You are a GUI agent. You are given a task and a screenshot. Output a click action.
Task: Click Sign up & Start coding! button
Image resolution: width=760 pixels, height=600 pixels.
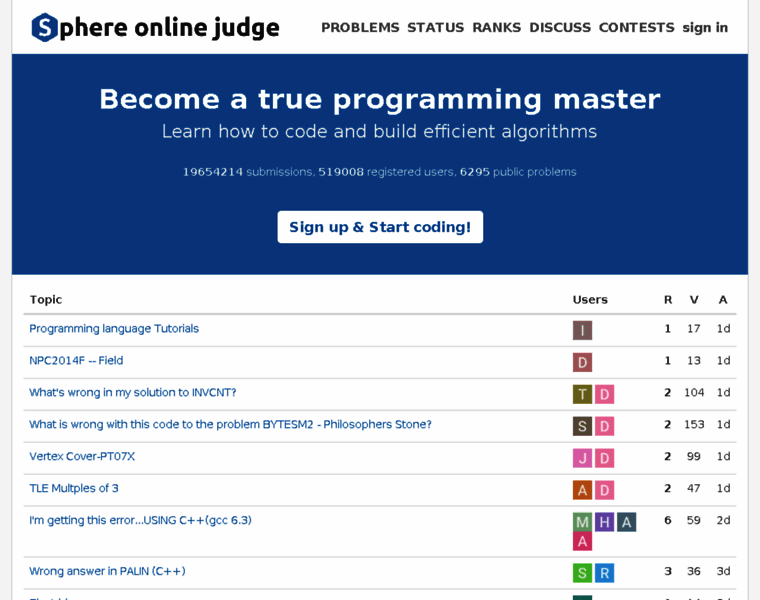[380, 227]
